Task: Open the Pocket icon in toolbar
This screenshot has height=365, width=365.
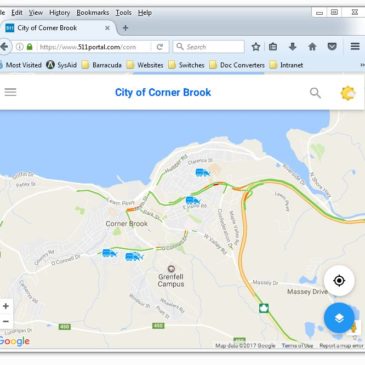Action: point(332,47)
